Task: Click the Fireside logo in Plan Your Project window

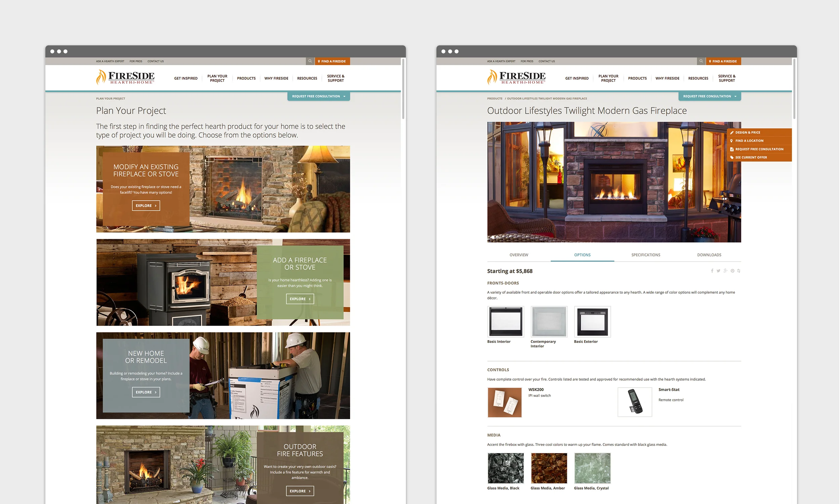Action: [125, 77]
